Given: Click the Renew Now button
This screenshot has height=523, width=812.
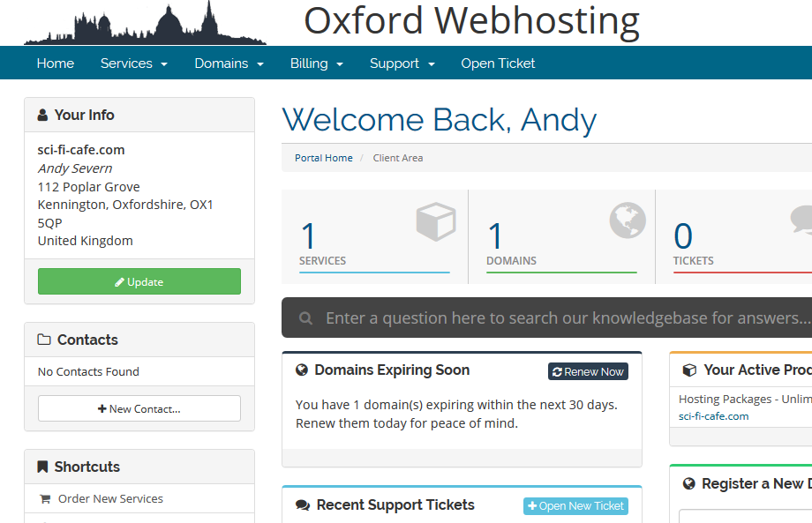Looking at the screenshot, I should [x=589, y=371].
